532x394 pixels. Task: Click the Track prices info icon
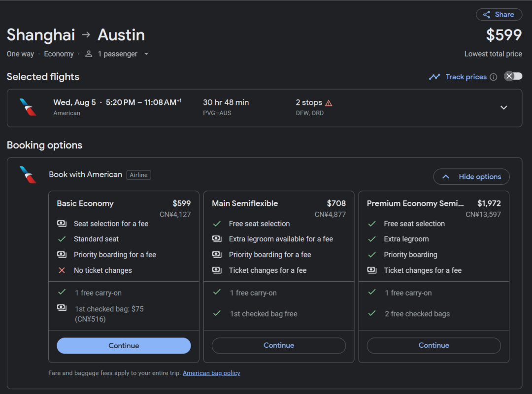pyautogui.click(x=494, y=77)
